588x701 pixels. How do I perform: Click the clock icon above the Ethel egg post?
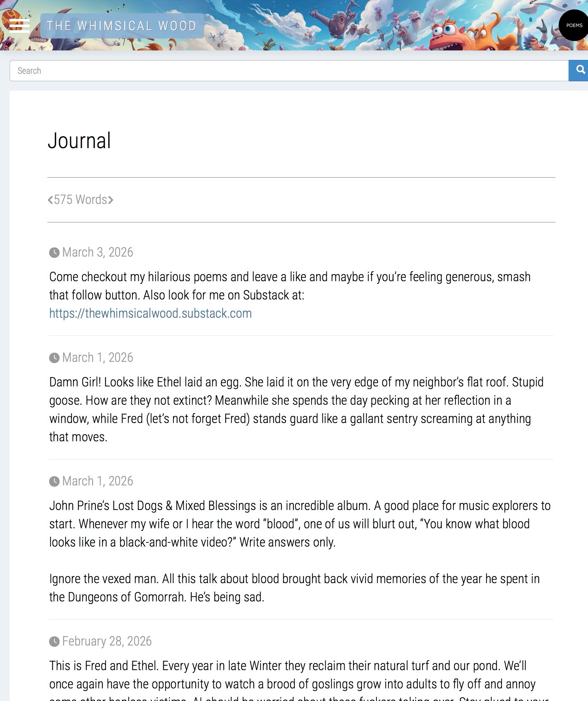55,358
